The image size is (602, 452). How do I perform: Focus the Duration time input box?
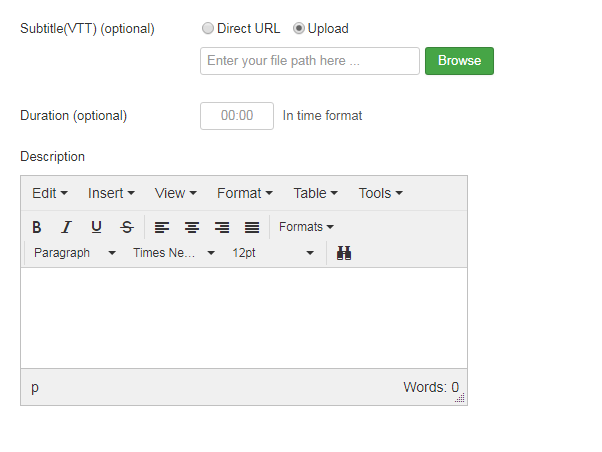click(237, 115)
